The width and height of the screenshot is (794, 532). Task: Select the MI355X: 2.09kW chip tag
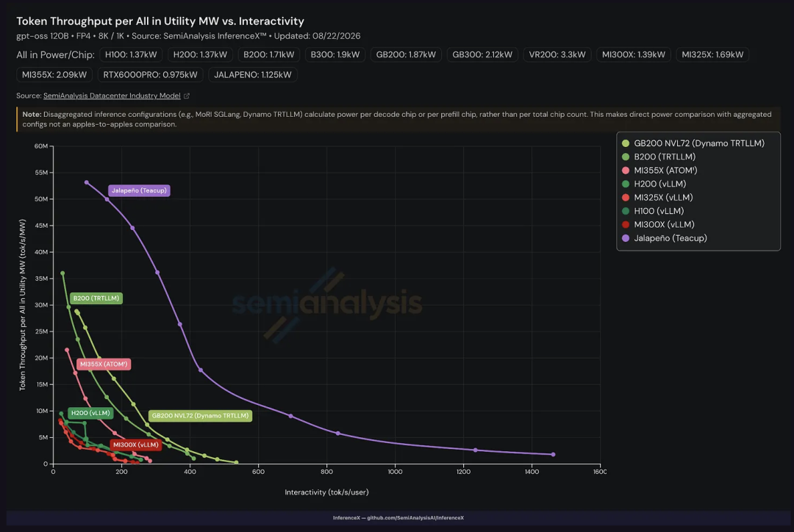click(54, 75)
